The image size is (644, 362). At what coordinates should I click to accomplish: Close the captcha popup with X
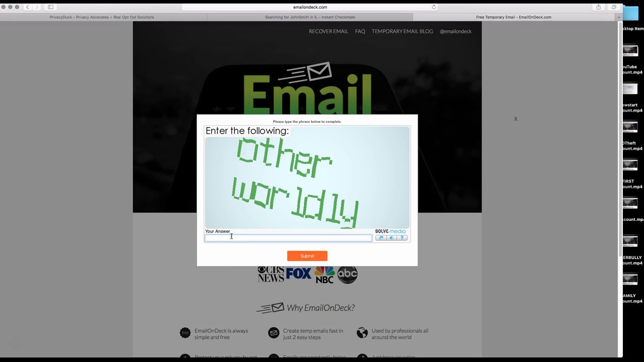pyautogui.click(x=516, y=119)
